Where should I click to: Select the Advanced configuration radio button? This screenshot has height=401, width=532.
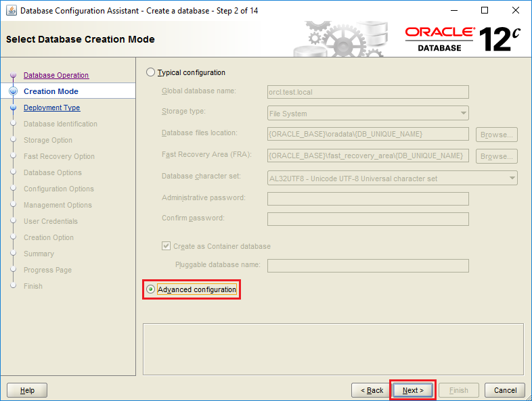(x=150, y=289)
